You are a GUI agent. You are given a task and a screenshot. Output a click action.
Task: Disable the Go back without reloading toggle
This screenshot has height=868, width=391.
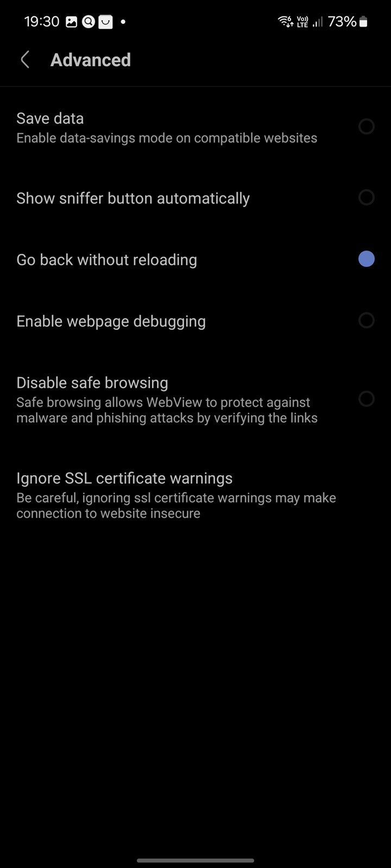pos(367,259)
